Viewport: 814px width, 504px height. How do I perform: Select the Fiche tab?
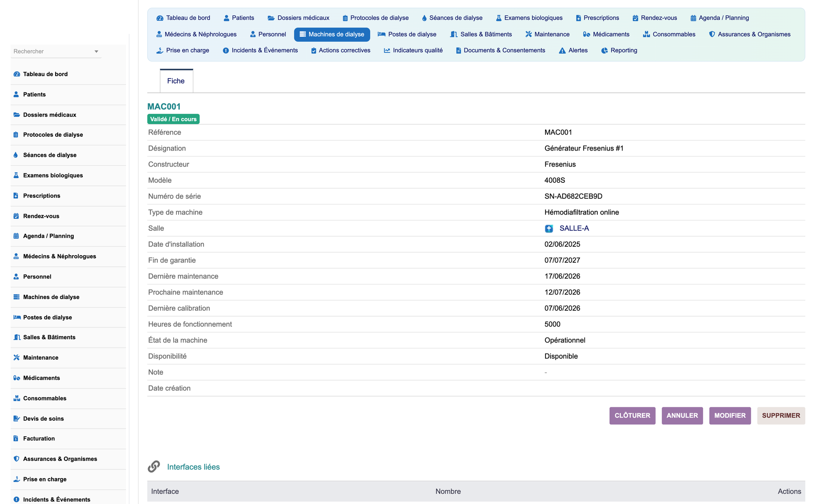[176, 81]
